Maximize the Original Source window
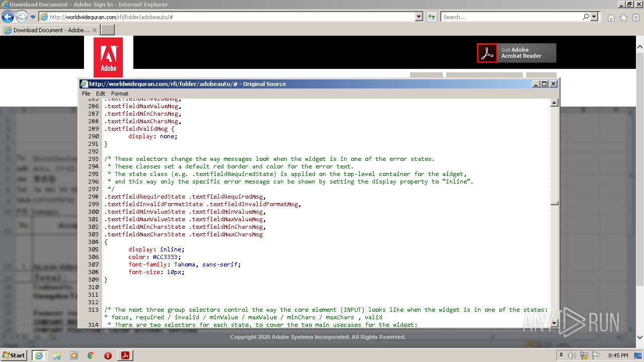 [544, 84]
